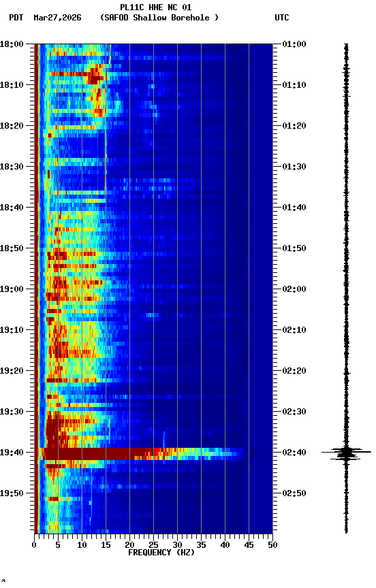Click the 19:10 PDT time label
376x588 pixels.
pyautogui.click(x=12, y=330)
